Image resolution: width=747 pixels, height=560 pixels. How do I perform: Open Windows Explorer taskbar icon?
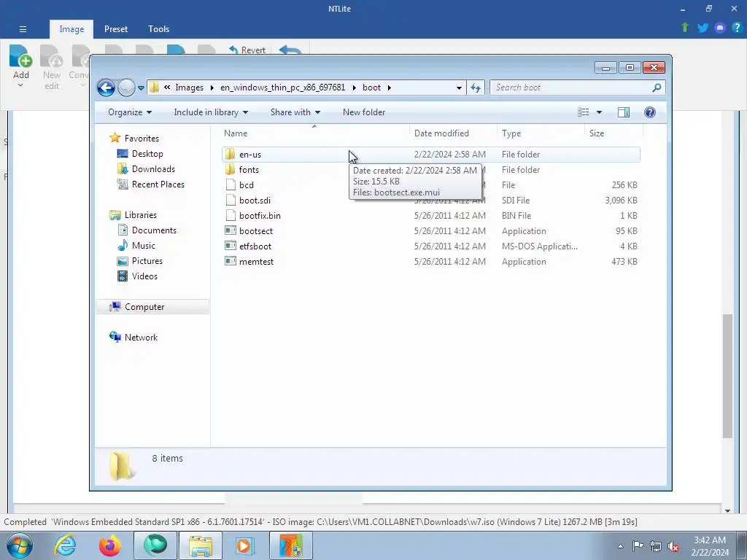(x=201, y=545)
